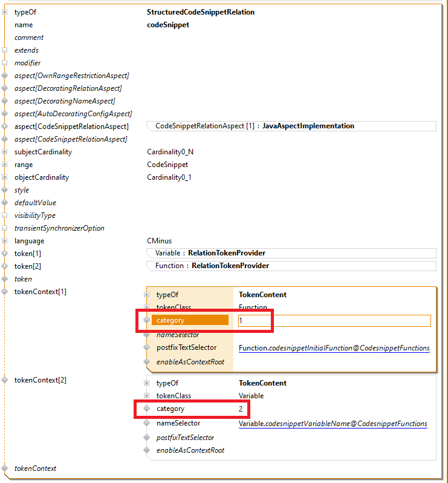Screen dimensions: 448x483
Task: Click the diamond icon beside subjectCardinality
Action: point(5,152)
